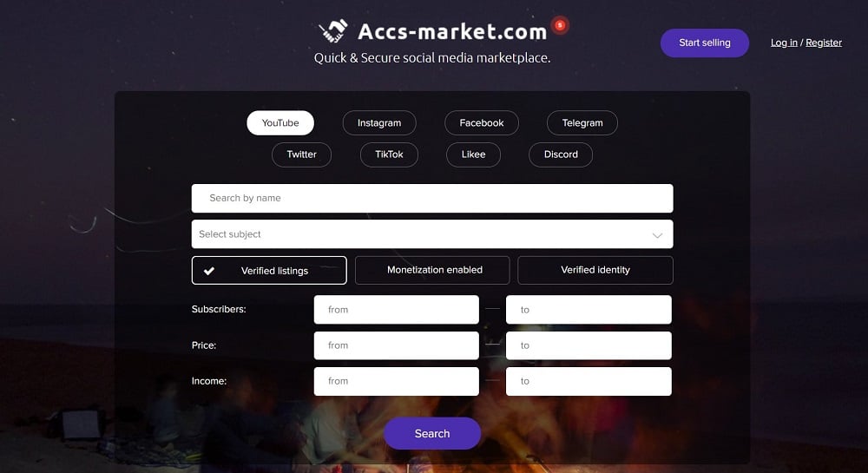Switch to the Telegram tab
The image size is (868, 473).
tap(582, 123)
